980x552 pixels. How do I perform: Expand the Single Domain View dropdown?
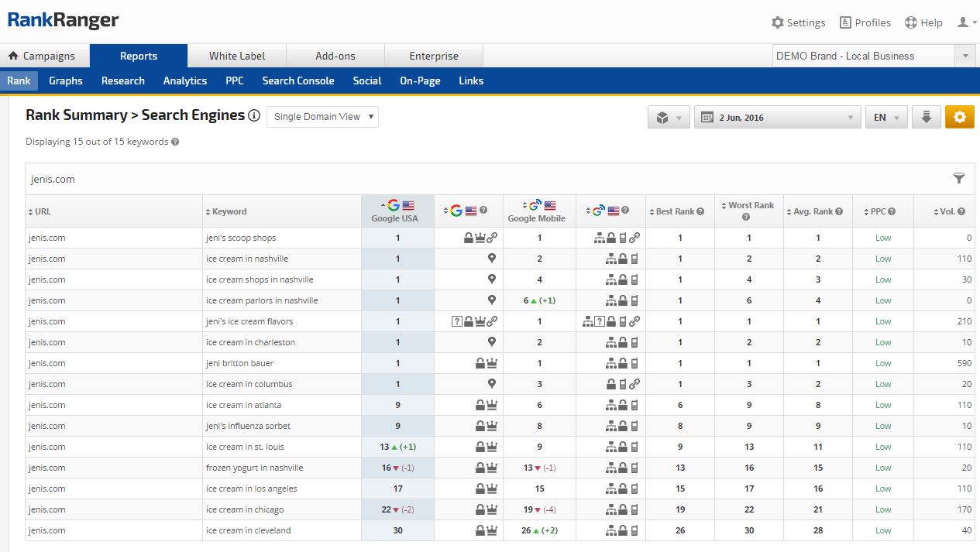point(322,117)
